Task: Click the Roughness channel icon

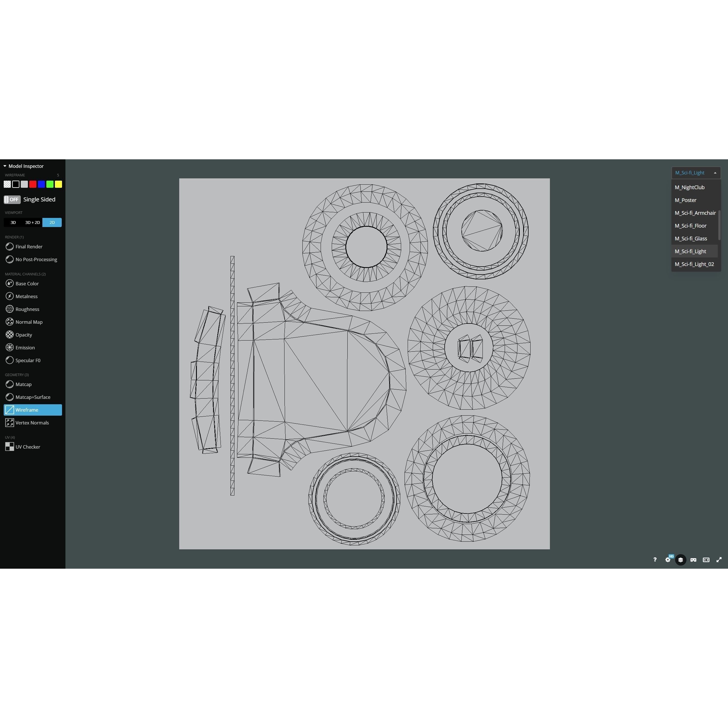Action: (x=9, y=309)
